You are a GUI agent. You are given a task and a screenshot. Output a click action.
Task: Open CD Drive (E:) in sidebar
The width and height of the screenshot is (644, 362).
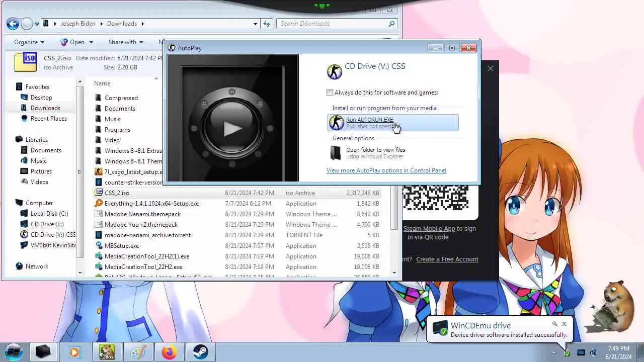[x=47, y=224]
